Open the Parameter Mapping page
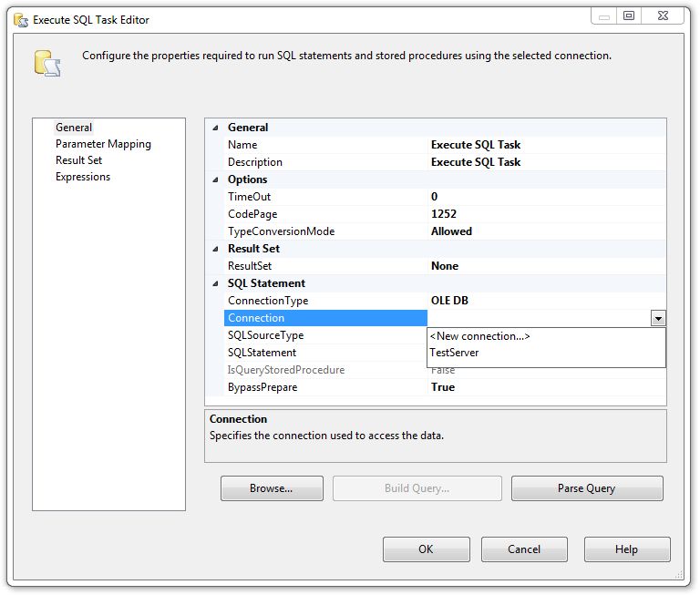 tap(103, 144)
